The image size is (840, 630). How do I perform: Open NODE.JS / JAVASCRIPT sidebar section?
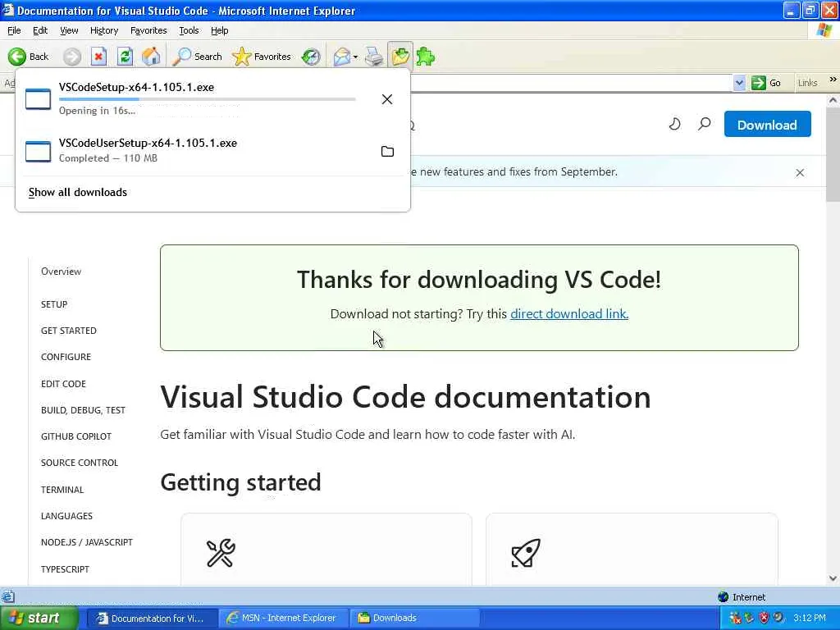tap(87, 542)
